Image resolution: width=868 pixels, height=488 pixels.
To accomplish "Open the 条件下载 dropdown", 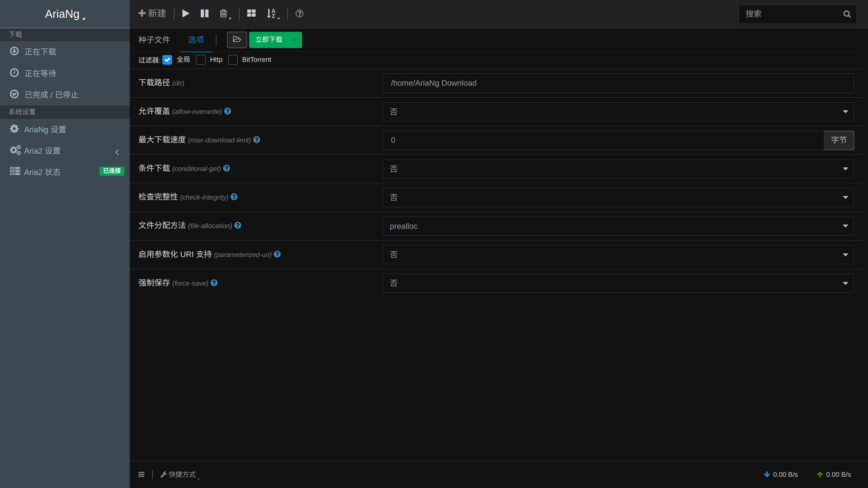I will (618, 169).
